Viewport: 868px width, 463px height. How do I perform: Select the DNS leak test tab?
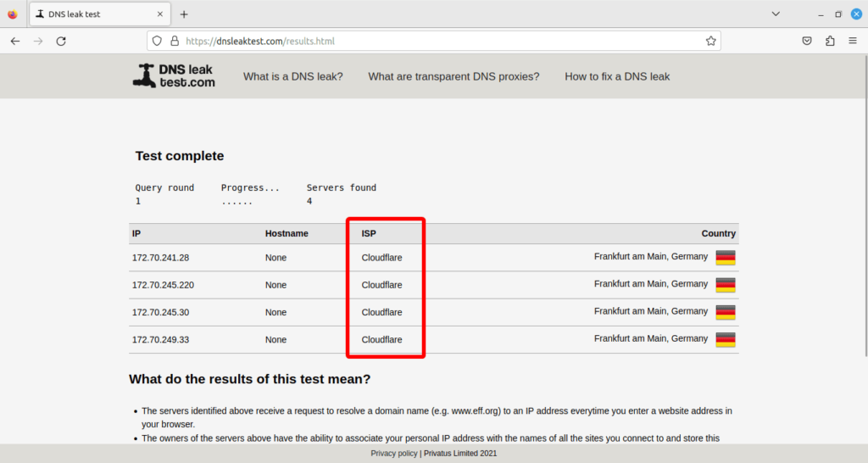coord(100,14)
